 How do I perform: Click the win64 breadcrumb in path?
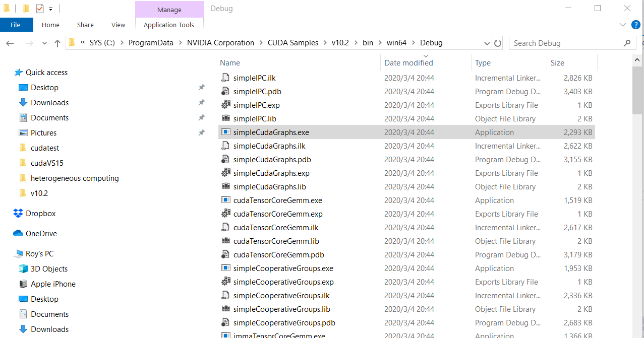coord(396,43)
